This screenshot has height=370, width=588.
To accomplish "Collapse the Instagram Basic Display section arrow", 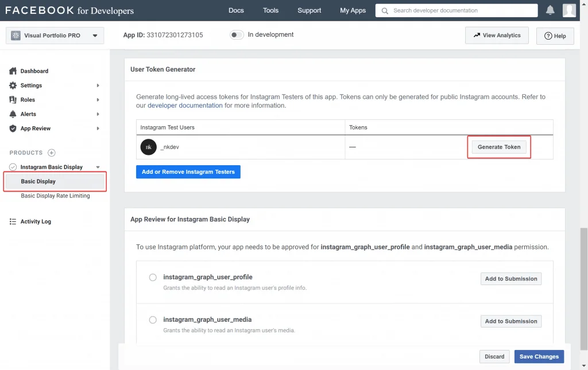I will click(98, 167).
